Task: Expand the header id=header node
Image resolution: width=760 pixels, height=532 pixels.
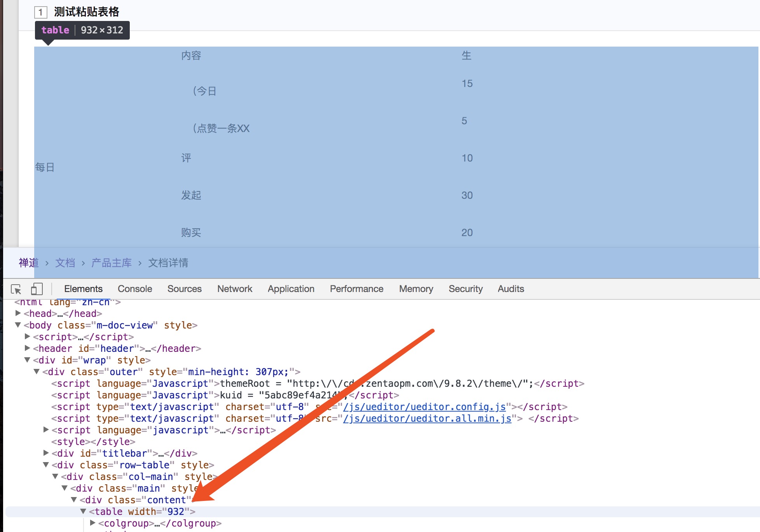Action: [x=27, y=348]
